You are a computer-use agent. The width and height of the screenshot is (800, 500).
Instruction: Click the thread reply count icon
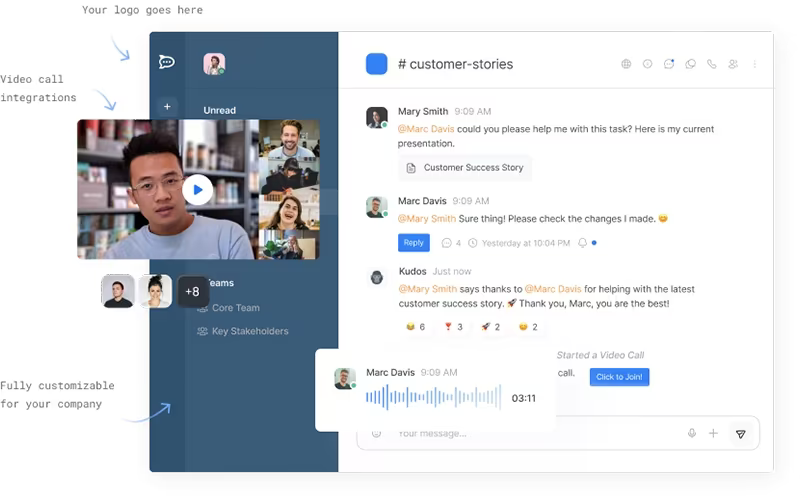tap(446, 243)
